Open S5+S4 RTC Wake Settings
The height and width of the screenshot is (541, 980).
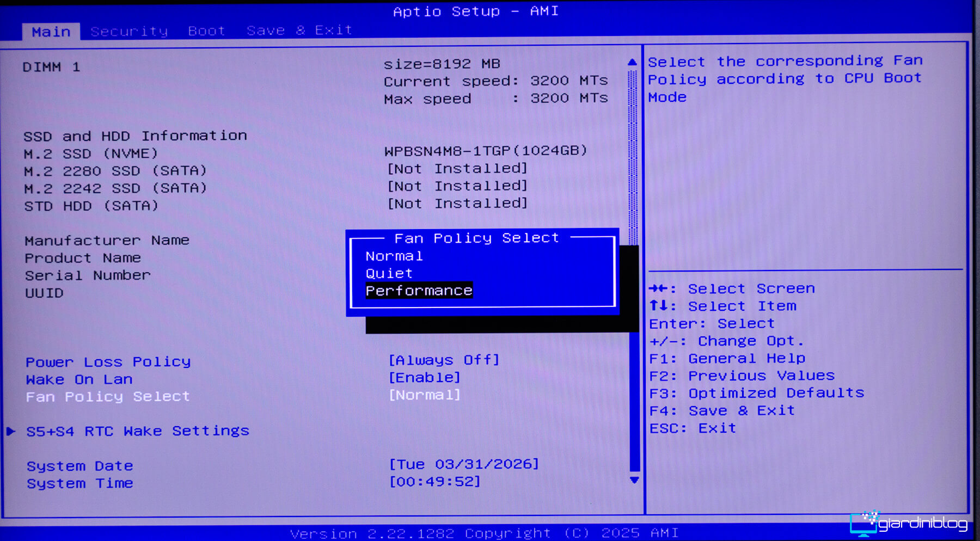click(x=137, y=431)
